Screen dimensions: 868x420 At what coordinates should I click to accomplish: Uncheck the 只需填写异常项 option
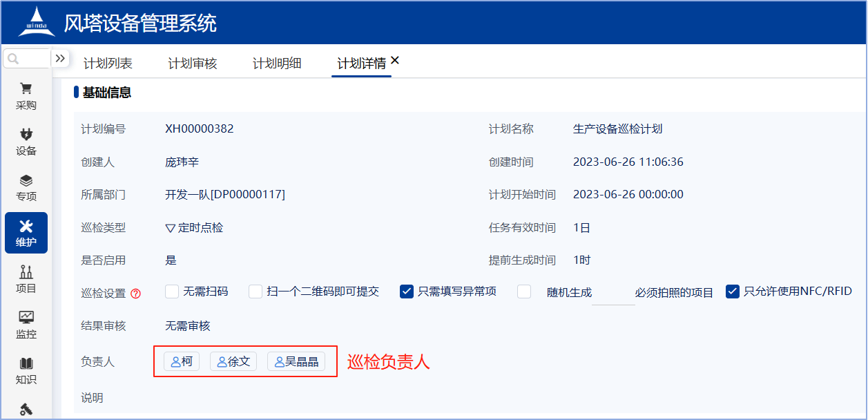[x=406, y=292]
